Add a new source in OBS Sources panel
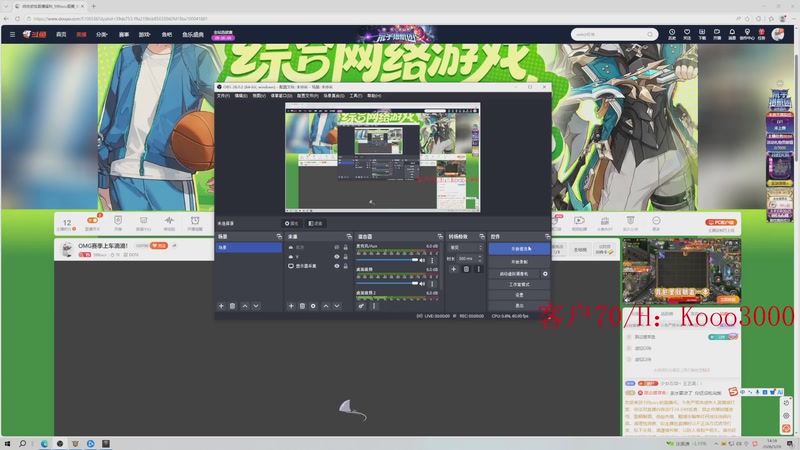The height and width of the screenshot is (450, 800). point(291,306)
